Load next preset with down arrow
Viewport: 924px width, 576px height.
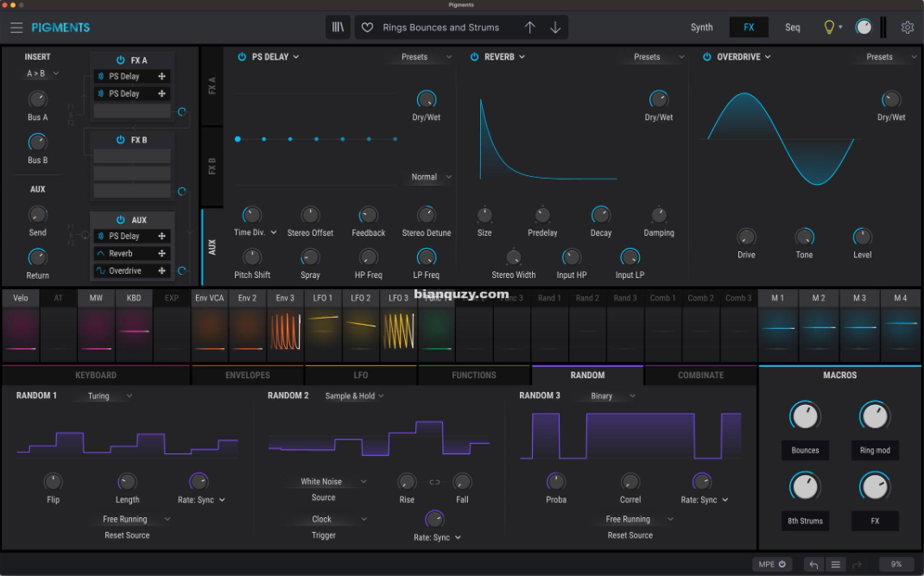[555, 27]
